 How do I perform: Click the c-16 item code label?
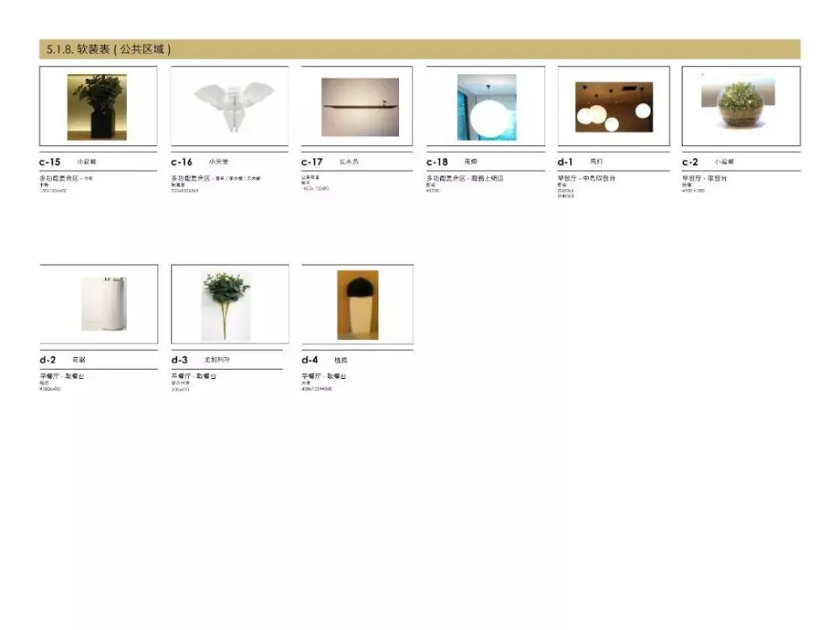click(181, 161)
